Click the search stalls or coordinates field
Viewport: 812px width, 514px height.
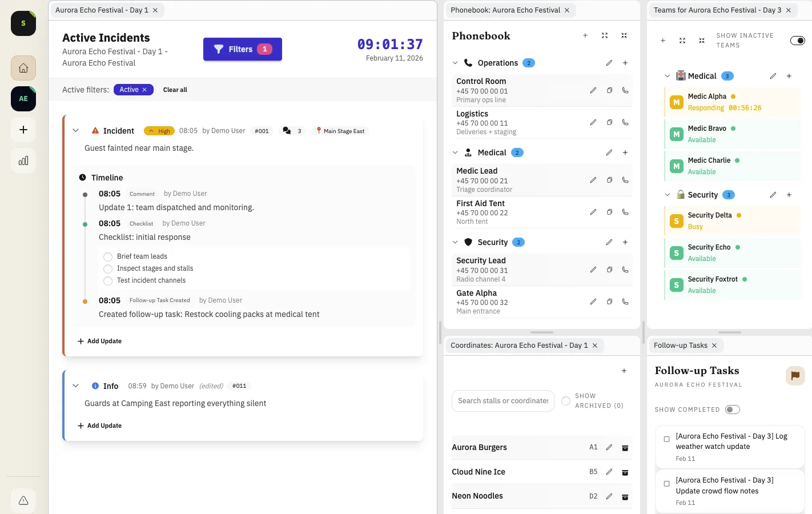[503, 400]
